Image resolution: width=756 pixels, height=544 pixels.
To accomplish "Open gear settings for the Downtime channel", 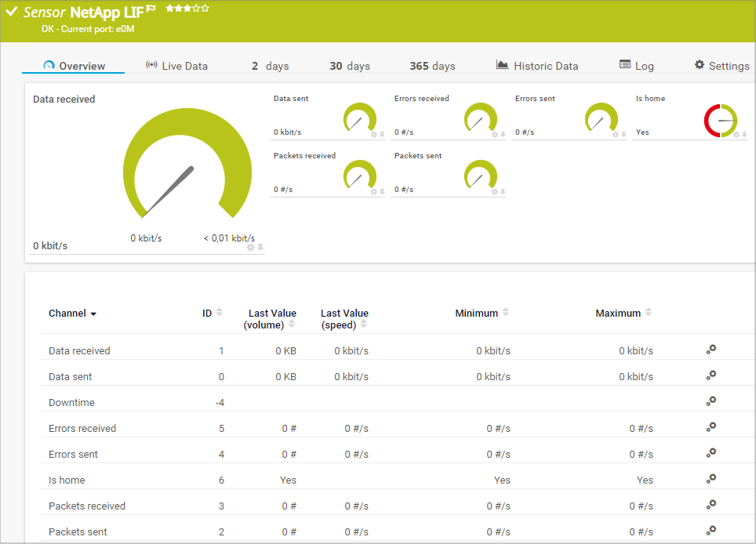I will [x=711, y=401].
